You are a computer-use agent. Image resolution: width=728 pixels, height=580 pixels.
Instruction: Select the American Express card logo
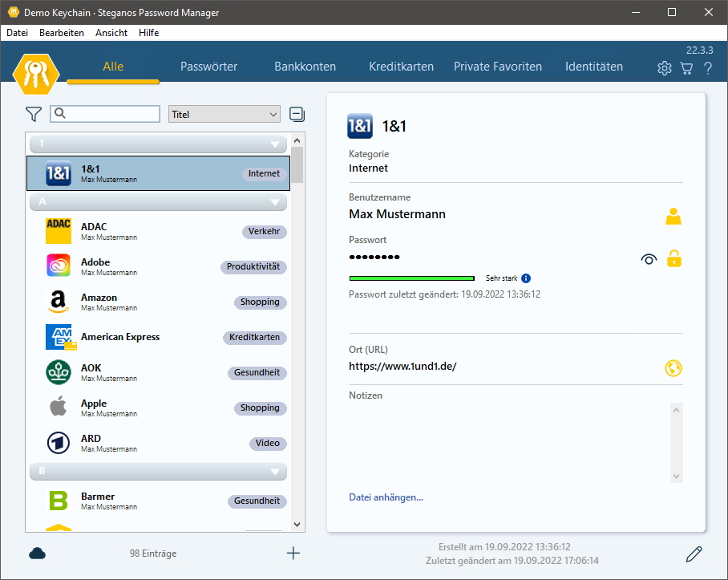(x=60, y=337)
